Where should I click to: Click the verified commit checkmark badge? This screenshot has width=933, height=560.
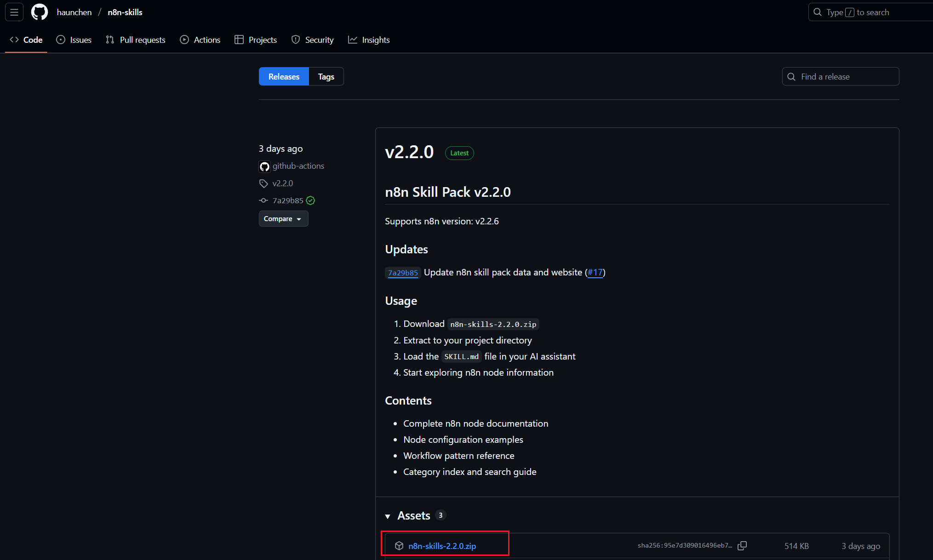311,200
